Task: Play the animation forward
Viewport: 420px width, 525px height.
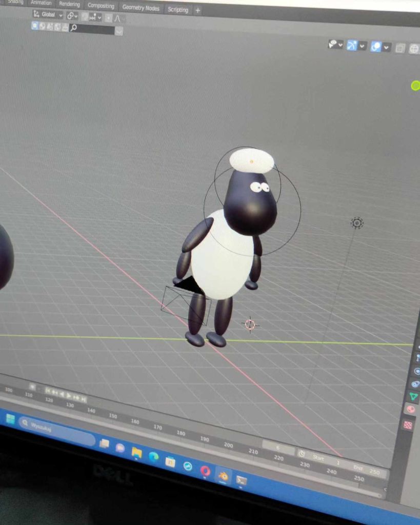Action: [69, 395]
